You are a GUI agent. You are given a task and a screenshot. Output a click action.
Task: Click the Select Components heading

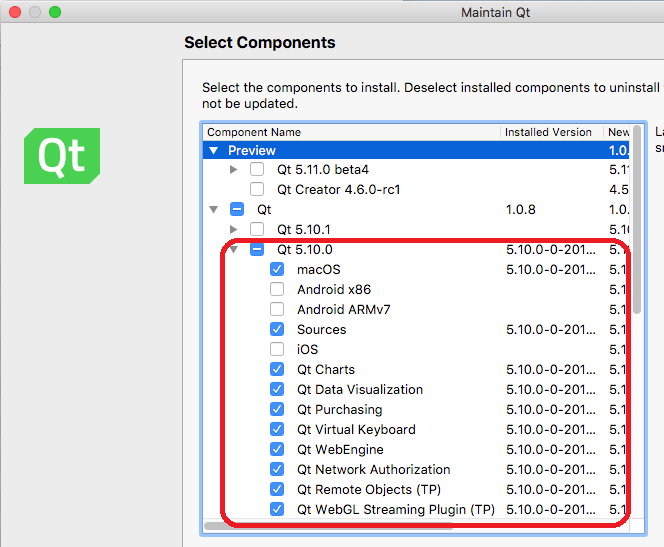(260, 42)
